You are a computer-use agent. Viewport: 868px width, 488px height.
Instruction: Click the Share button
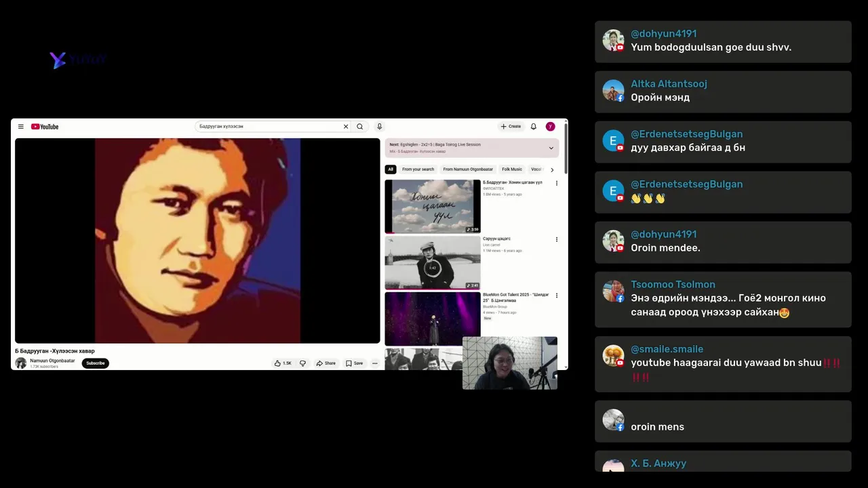point(326,363)
